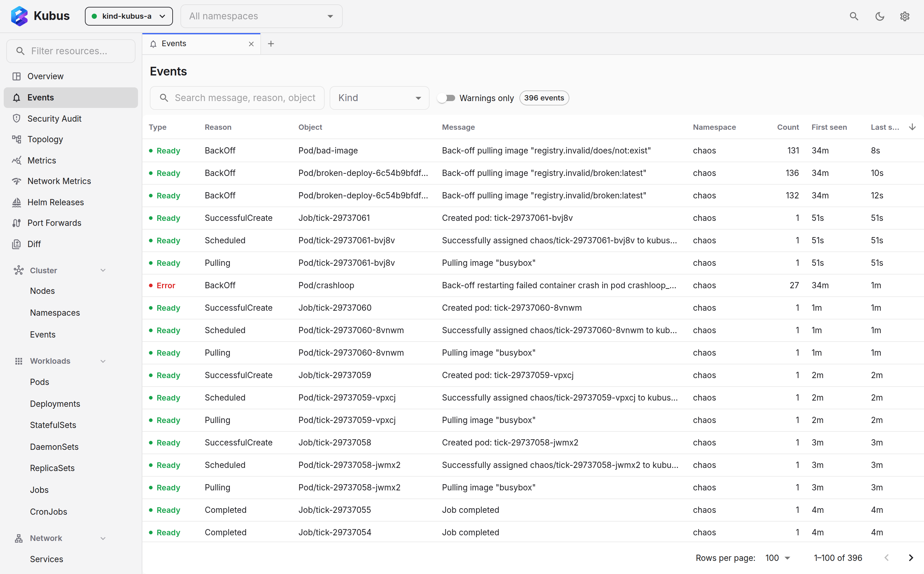Click the bell icon on Events tab
This screenshot has width=924, height=574.
point(153,44)
